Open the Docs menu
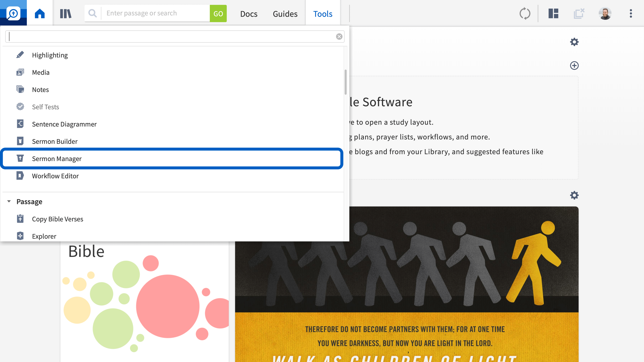Image resolution: width=644 pixels, height=362 pixels. [x=249, y=14]
